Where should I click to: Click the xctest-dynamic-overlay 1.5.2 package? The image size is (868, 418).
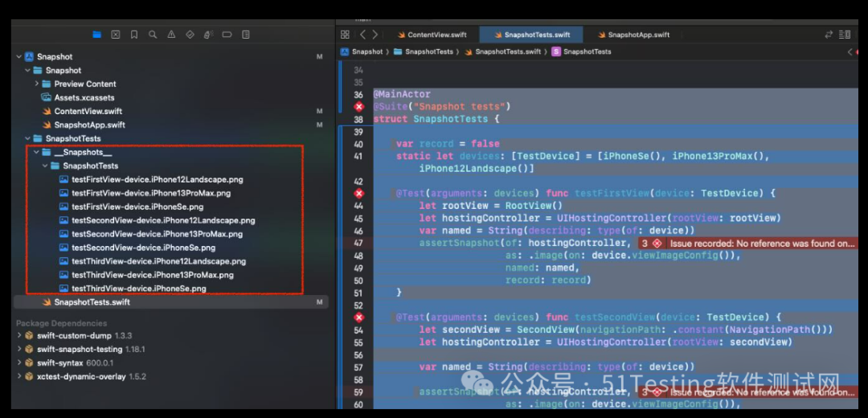(x=86, y=376)
